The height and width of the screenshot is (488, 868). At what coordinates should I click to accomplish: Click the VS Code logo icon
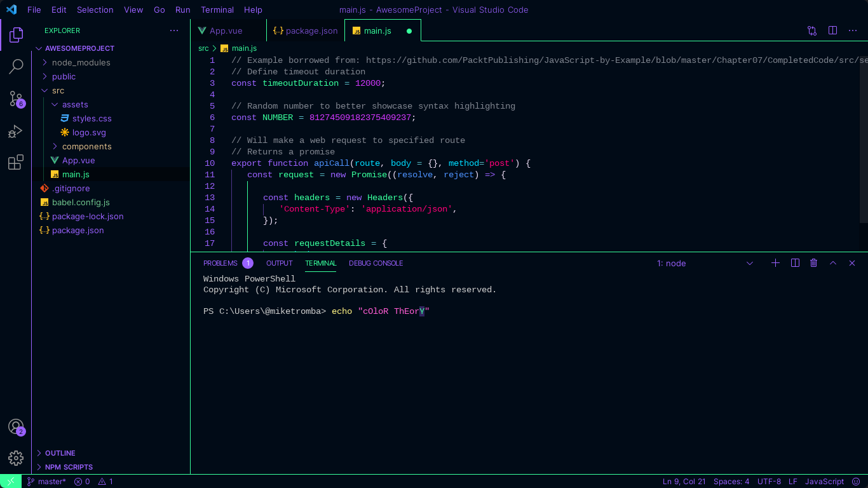[11, 10]
